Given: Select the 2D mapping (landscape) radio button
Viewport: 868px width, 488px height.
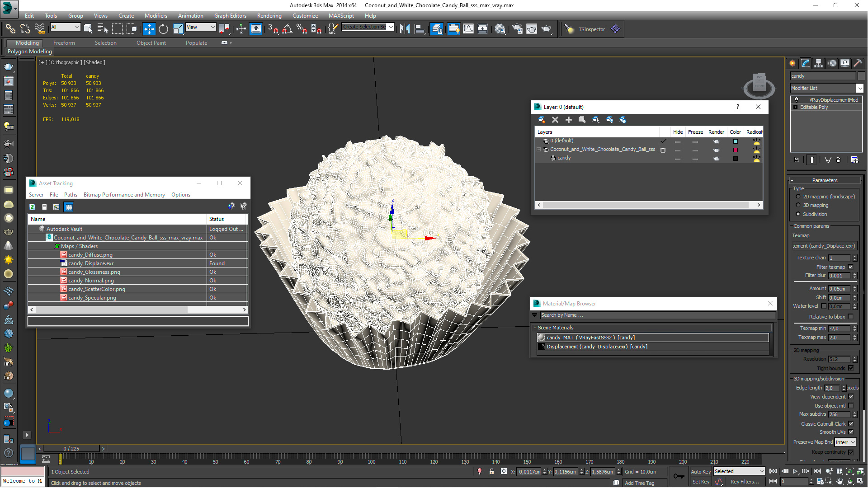Looking at the screenshot, I should tap(798, 197).
